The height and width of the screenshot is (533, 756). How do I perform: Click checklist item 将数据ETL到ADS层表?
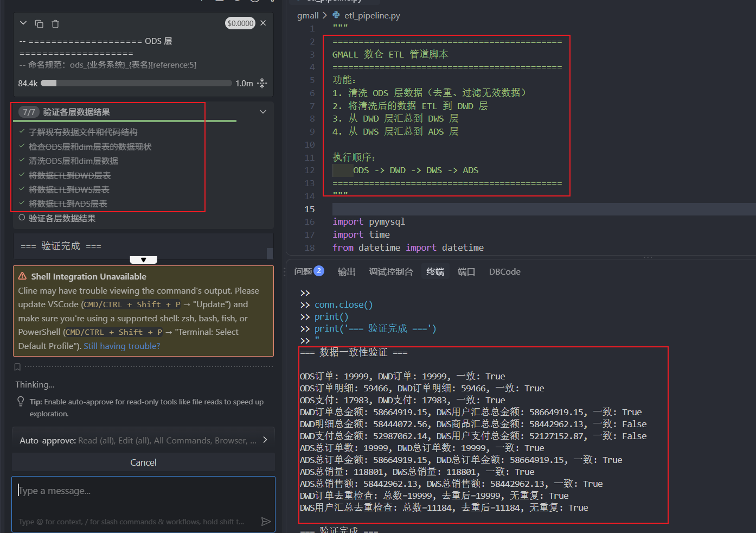[68, 204]
